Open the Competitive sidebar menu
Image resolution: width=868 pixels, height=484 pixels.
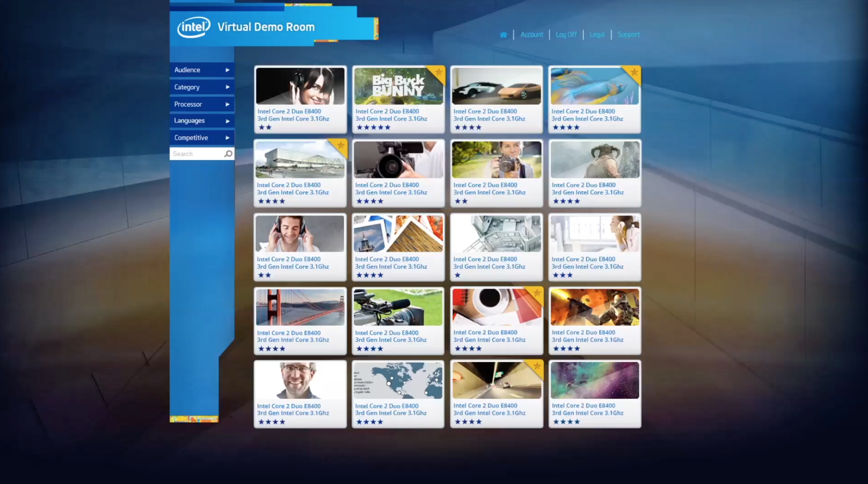click(202, 138)
